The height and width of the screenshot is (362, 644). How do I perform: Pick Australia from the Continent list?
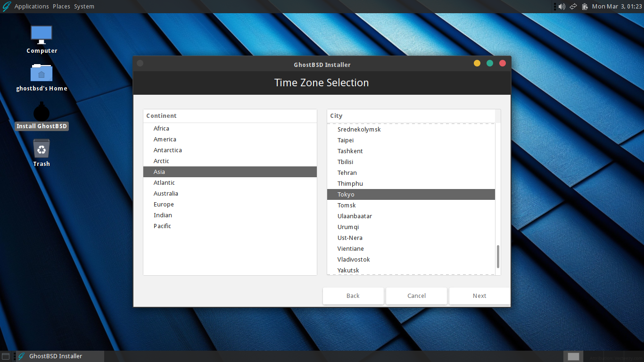230,194
